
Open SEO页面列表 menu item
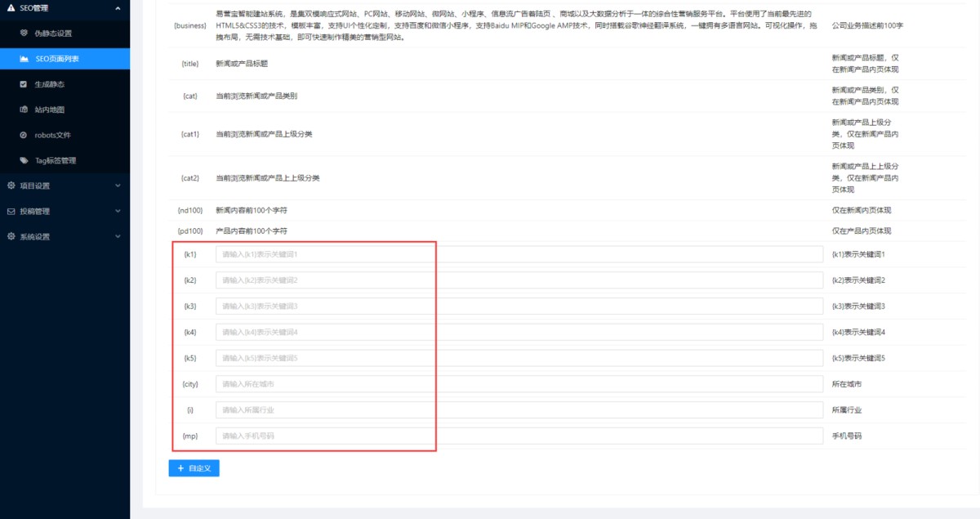[65, 59]
